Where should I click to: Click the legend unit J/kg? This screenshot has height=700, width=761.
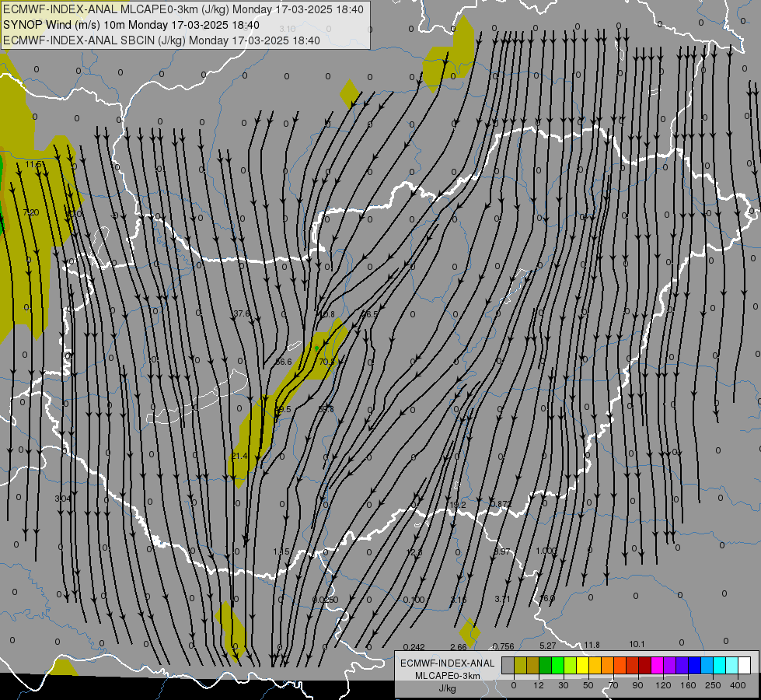tap(447, 688)
